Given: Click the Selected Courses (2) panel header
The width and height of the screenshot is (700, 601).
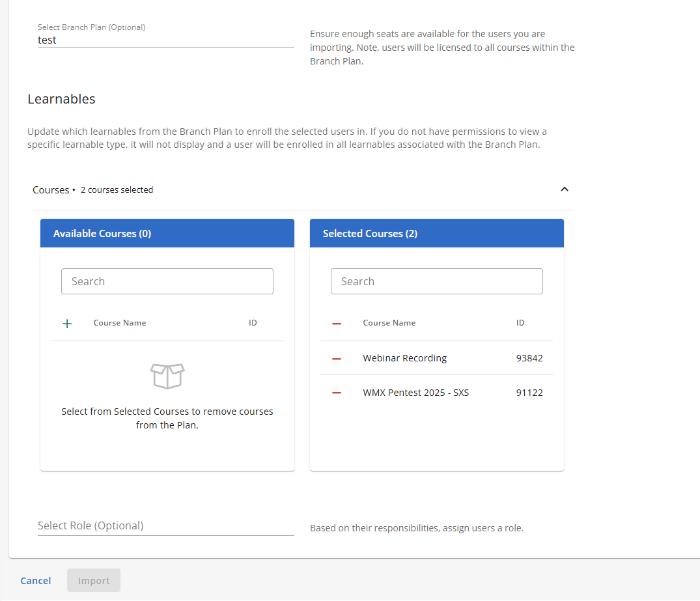Looking at the screenshot, I should (436, 233).
